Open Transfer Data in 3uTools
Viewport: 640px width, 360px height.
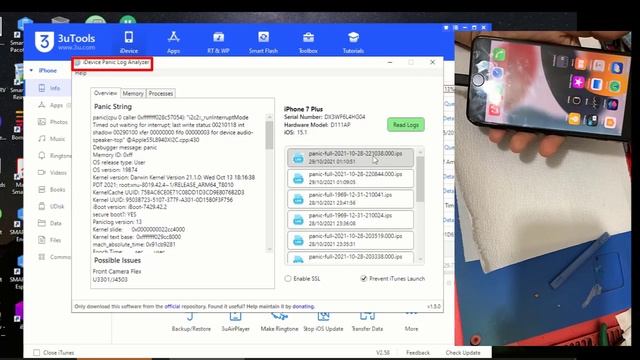pos(367,322)
